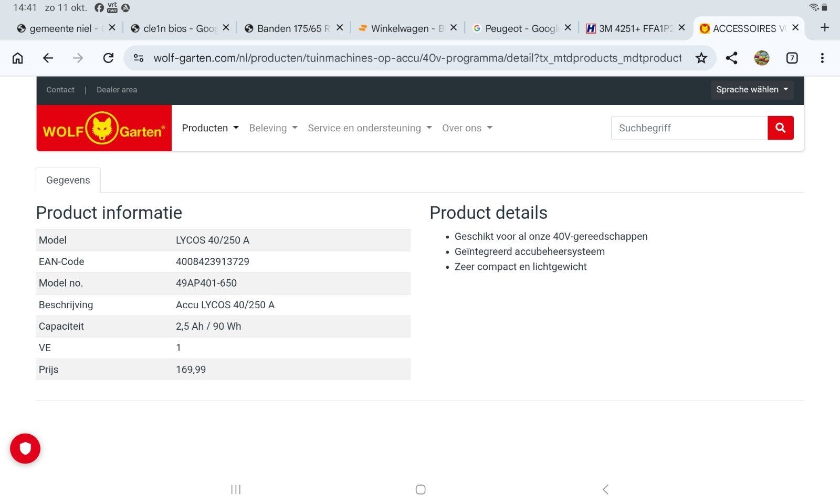Close the 'cle1n bios' tab
This screenshot has height=504, width=840.
click(x=226, y=27)
